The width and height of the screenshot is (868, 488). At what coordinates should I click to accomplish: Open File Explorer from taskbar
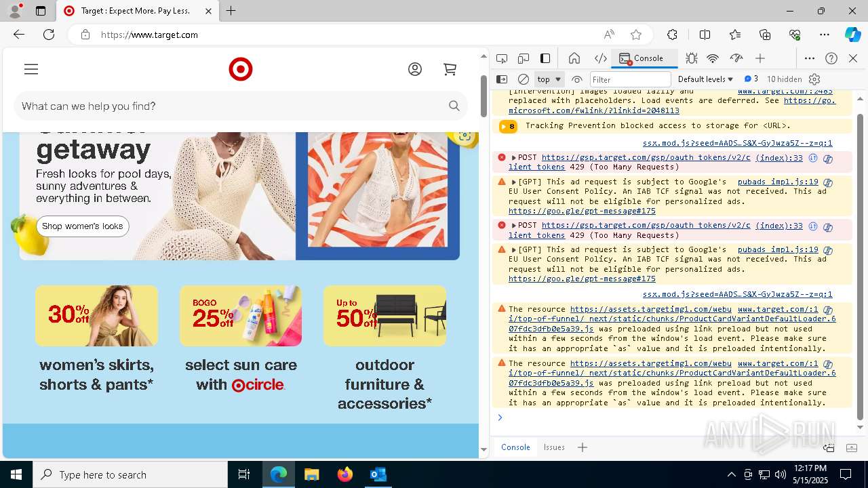(x=312, y=474)
